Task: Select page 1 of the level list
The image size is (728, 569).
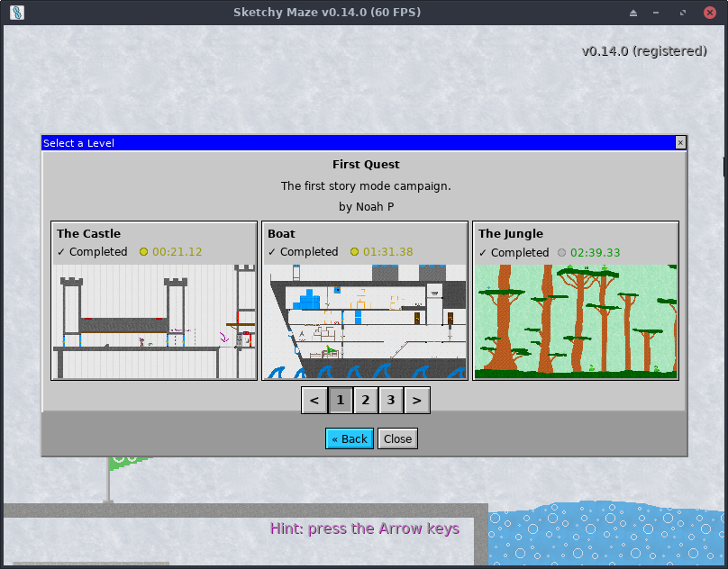Action: pos(340,401)
